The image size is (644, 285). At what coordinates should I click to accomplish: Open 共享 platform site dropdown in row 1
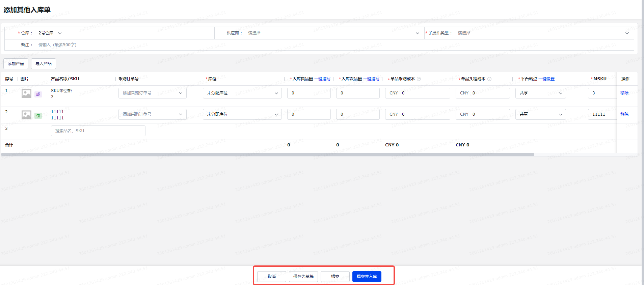541,93
